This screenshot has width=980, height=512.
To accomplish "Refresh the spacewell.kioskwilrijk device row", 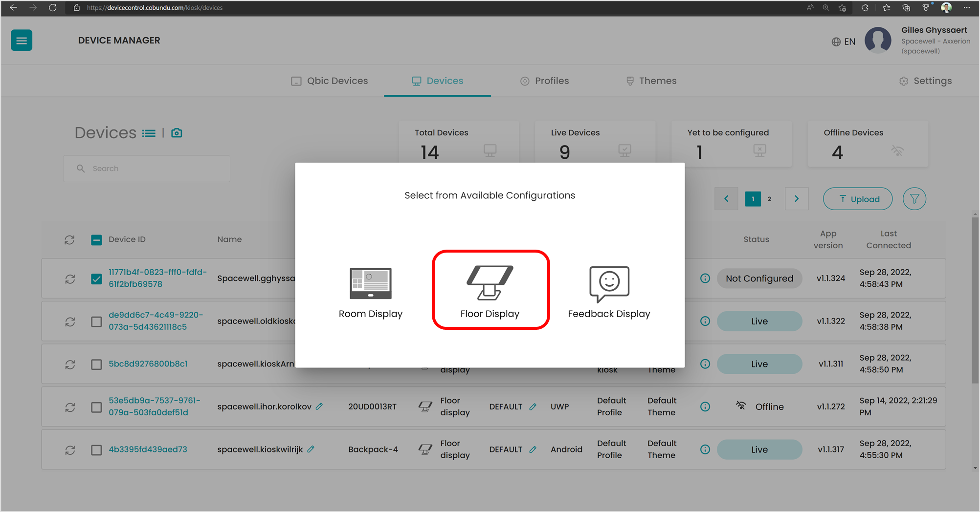I will (70, 450).
